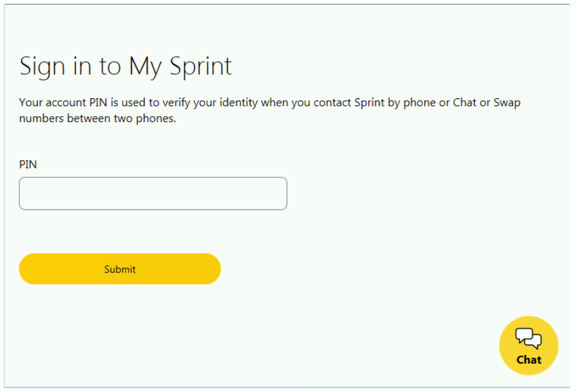Focus the PIN input field
The width and height of the screenshot is (577, 392).
[x=153, y=193]
